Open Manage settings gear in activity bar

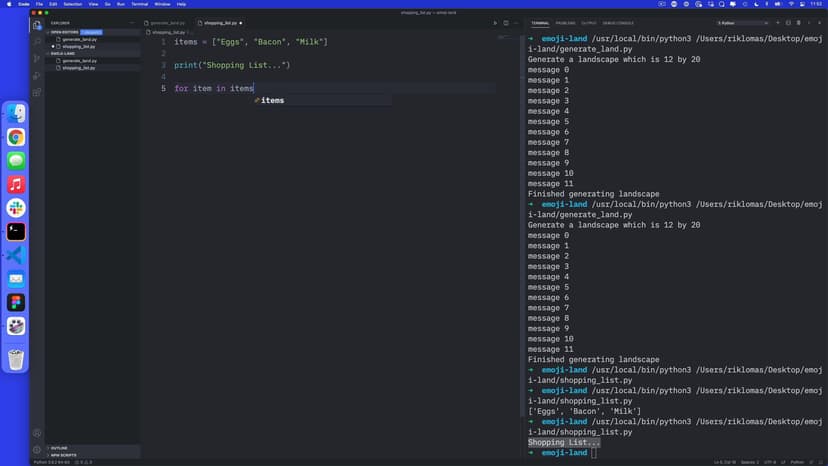coord(37,450)
